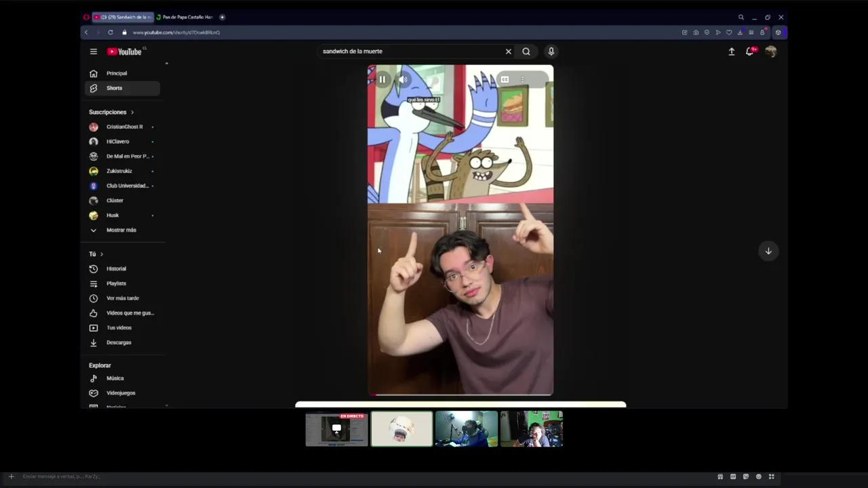Click the Short's red progress bar

tap(460, 394)
